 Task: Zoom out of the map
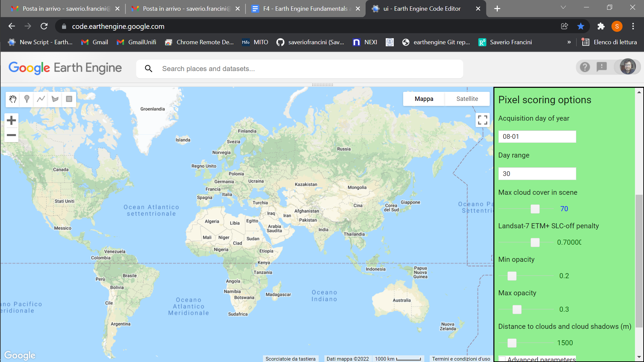(11, 135)
